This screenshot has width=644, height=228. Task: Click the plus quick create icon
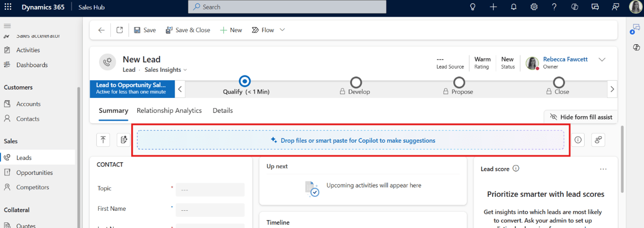coord(493,7)
